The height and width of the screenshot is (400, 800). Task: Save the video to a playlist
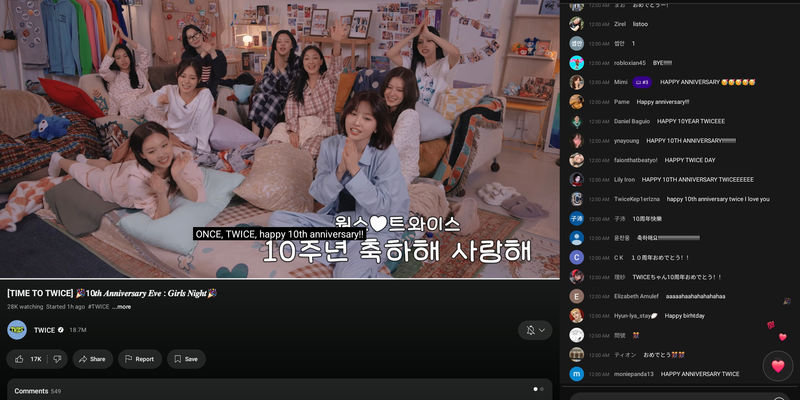pos(186,359)
